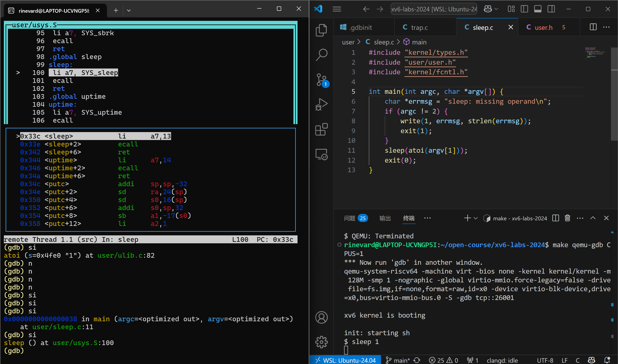Kill terminal with the trash icon

pyautogui.click(x=567, y=218)
